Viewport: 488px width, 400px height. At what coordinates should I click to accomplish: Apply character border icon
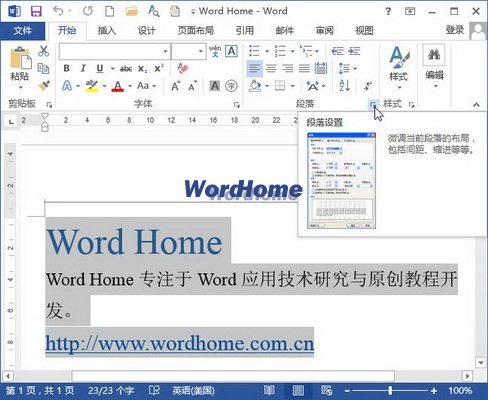(231, 51)
